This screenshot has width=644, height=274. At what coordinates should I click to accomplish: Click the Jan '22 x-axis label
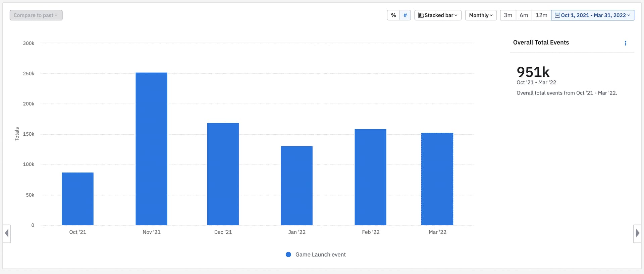(x=297, y=232)
